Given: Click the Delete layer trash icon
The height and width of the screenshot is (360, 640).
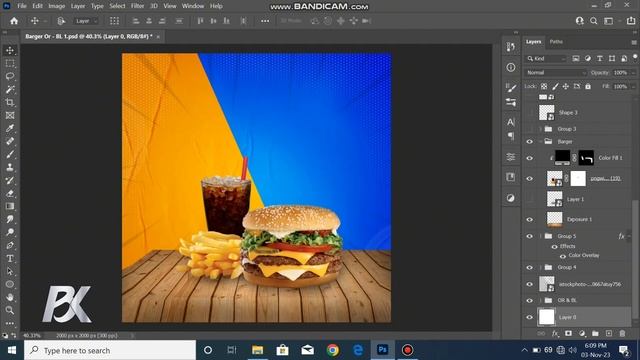Looking at the screenshot, I should coord(622,333).
